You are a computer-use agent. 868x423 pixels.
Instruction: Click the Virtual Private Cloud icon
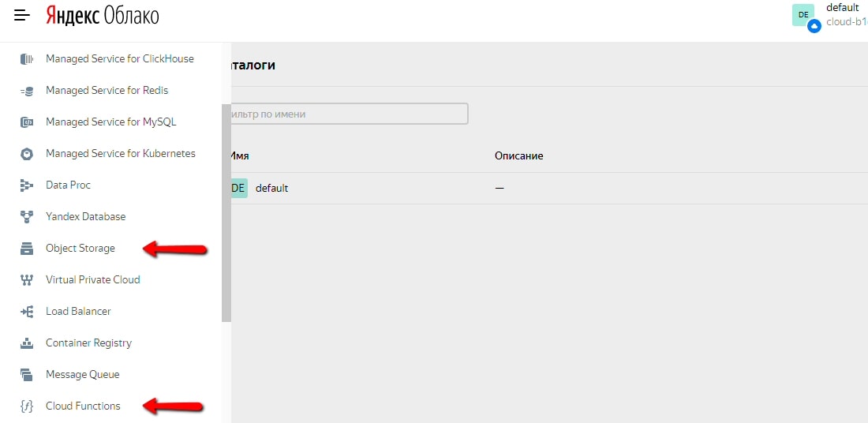[27, 280]
